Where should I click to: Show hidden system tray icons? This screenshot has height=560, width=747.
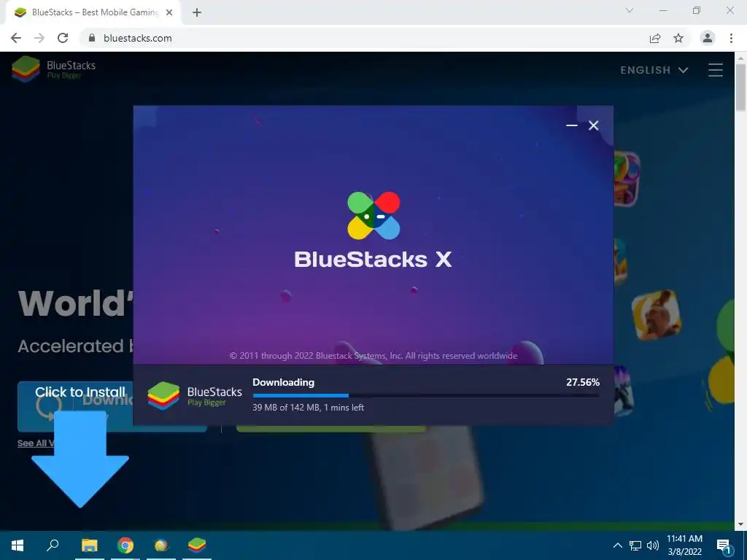[617, 545]
